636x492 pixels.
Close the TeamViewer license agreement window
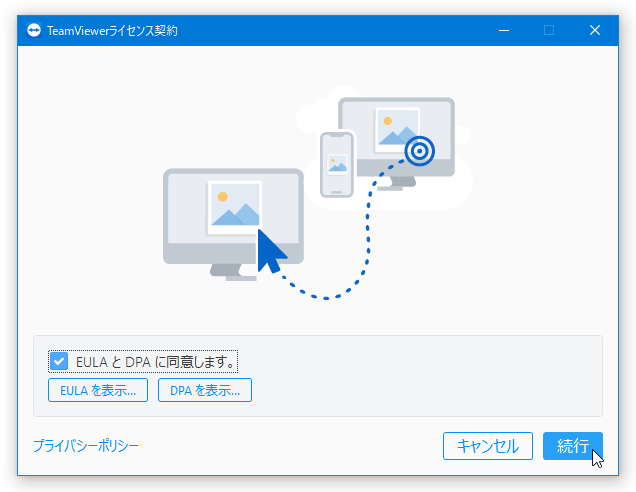(595, 30)
